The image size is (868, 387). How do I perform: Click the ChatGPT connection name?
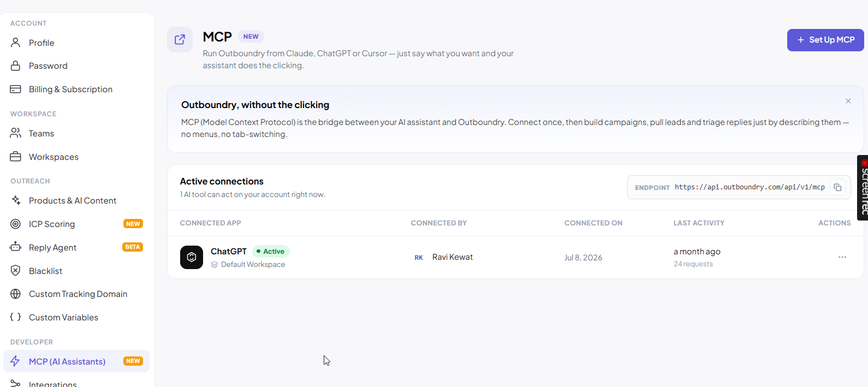229,251
